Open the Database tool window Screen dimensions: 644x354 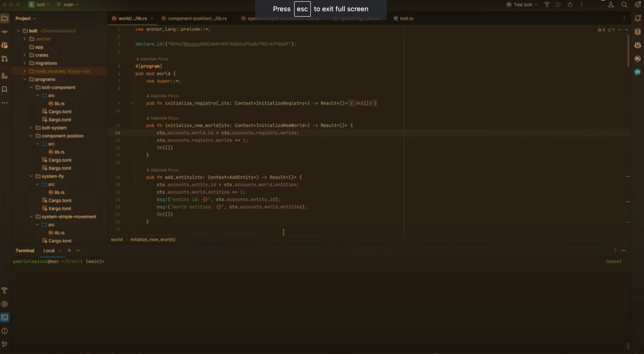tap(637, 32)
